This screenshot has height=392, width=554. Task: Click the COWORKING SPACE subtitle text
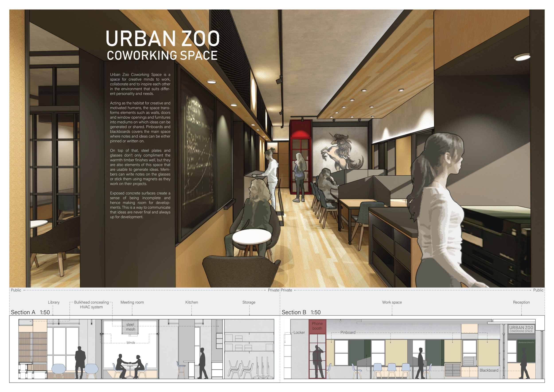click(x=162, y=55)
